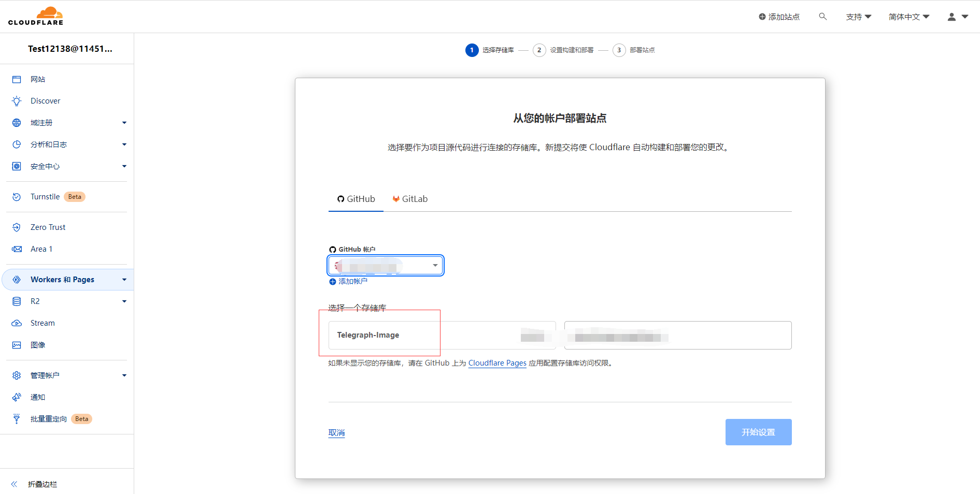Open Zero Trust in sidebar

click(x=48, y=227)
